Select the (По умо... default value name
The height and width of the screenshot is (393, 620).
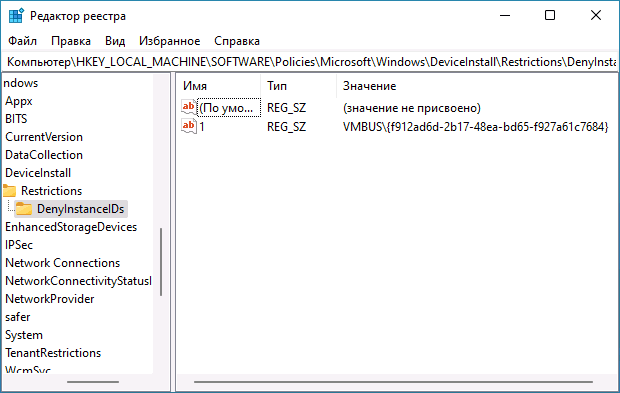click(x=229, y=108)
